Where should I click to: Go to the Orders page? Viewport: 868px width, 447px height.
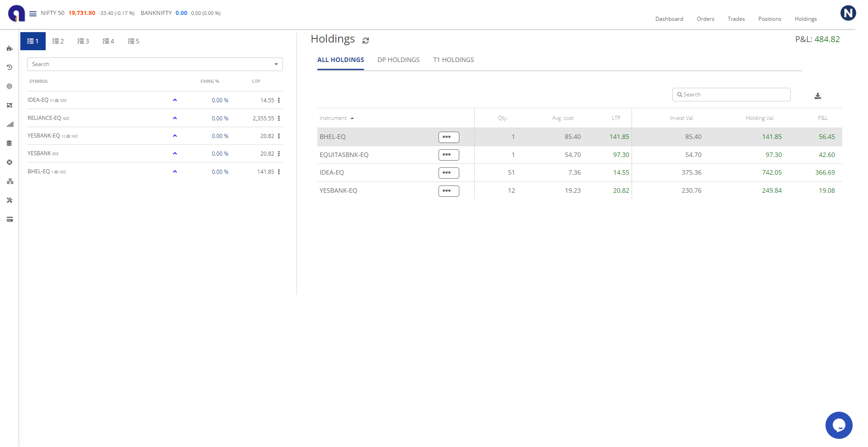coord(705,19)
